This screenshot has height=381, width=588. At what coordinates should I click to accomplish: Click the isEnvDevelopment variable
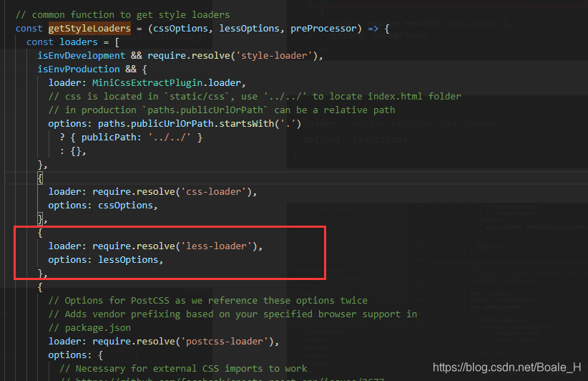coord(81,56)
